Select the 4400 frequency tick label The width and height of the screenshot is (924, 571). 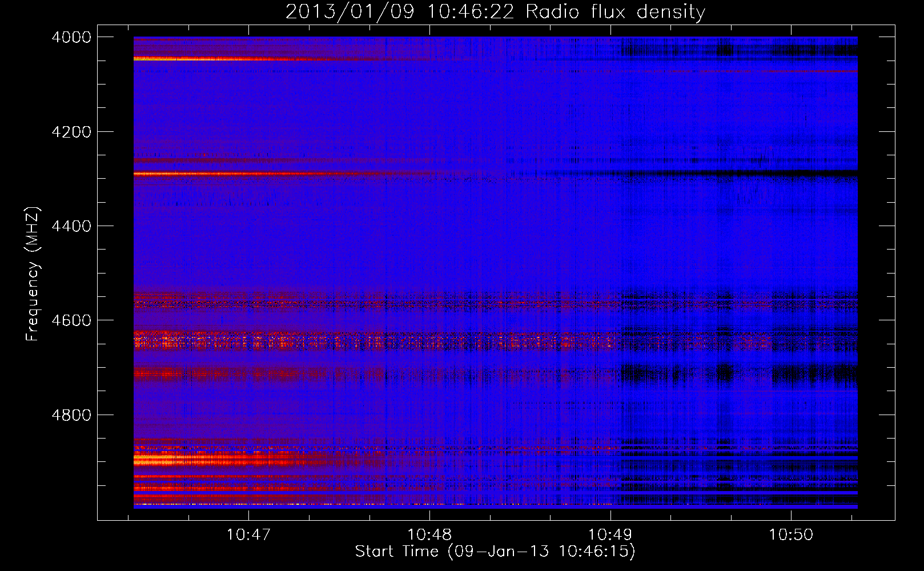click(71, 226)
